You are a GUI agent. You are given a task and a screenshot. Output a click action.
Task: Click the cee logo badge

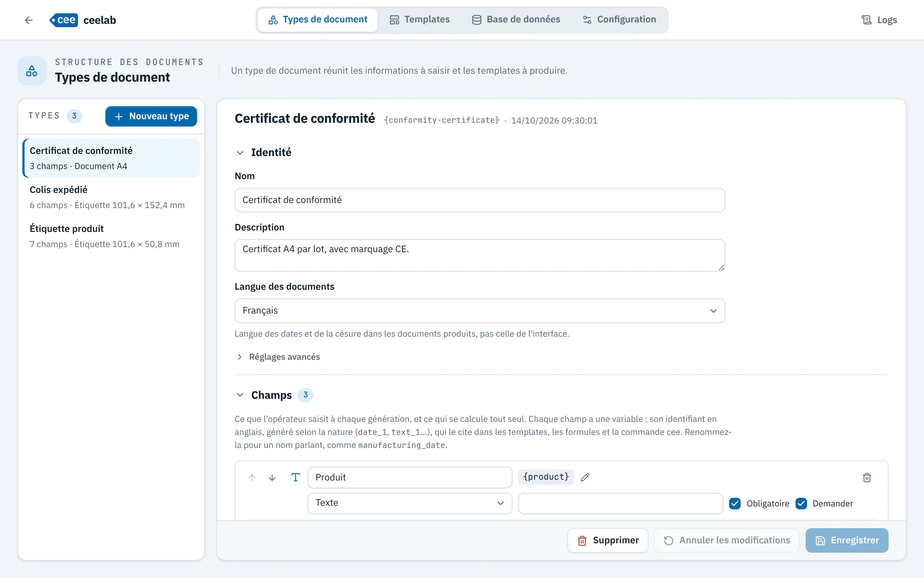click(64, 20)
